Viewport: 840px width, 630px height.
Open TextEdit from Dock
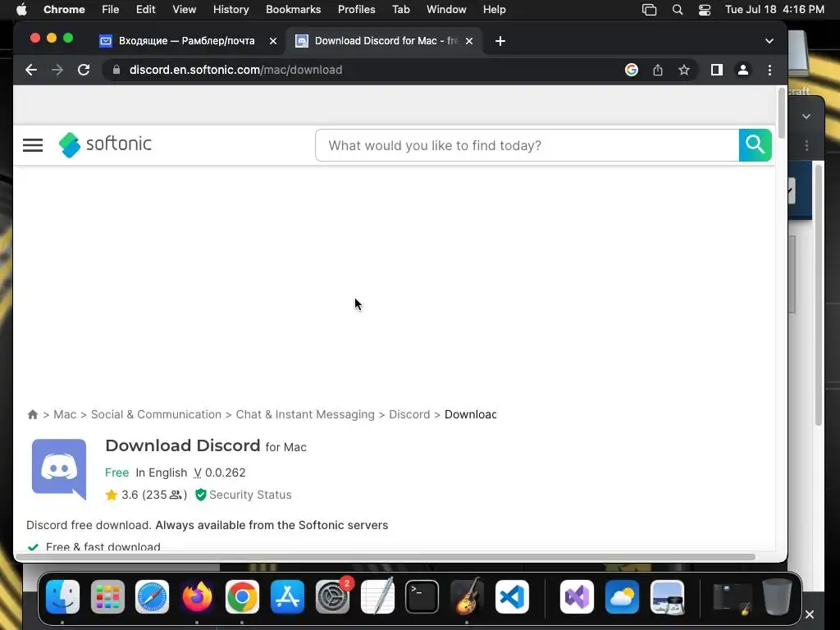[377, 596]
